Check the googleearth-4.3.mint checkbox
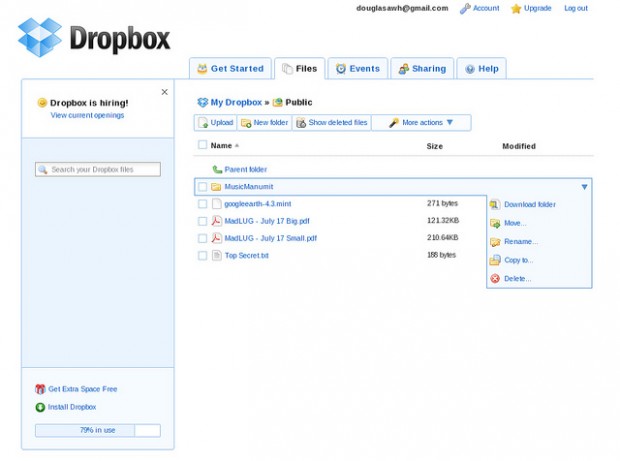The image size is (620, 461). [202, 204]
